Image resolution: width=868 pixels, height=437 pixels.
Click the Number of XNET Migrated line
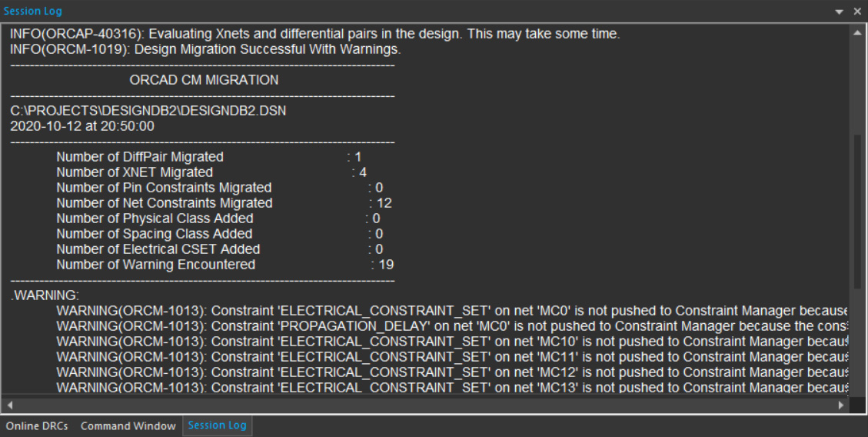(x=211, y=172)
